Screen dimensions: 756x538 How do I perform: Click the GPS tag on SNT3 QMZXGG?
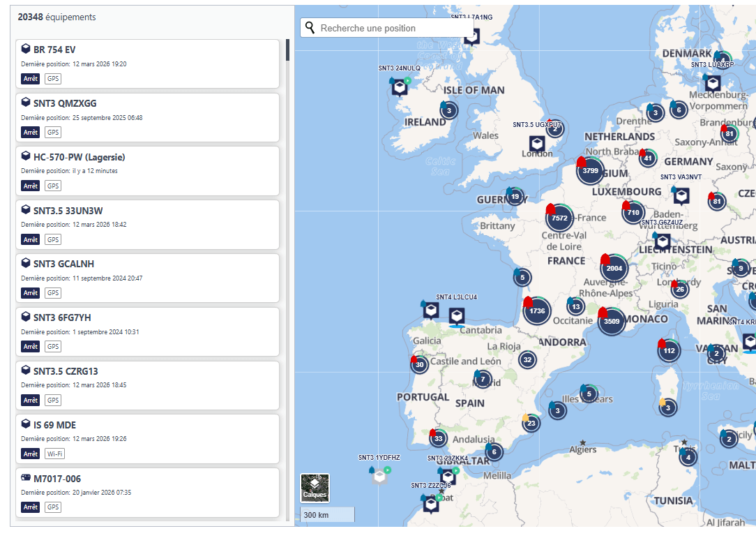pyautogui.click(x=53, y=132)
